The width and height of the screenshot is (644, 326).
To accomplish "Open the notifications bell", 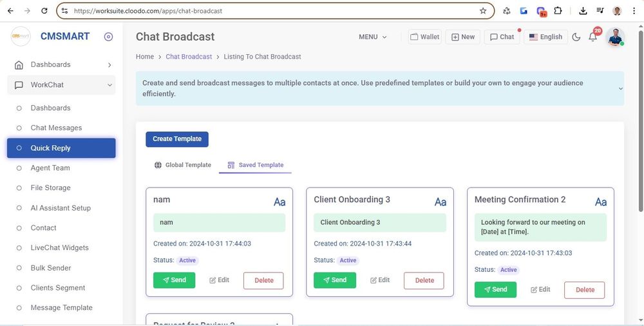I will 593,37.
